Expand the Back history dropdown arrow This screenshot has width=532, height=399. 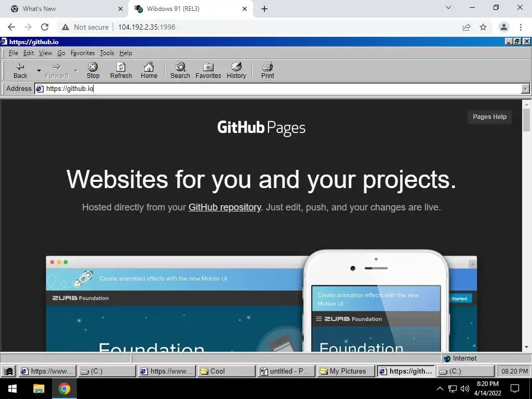[39, 71]
